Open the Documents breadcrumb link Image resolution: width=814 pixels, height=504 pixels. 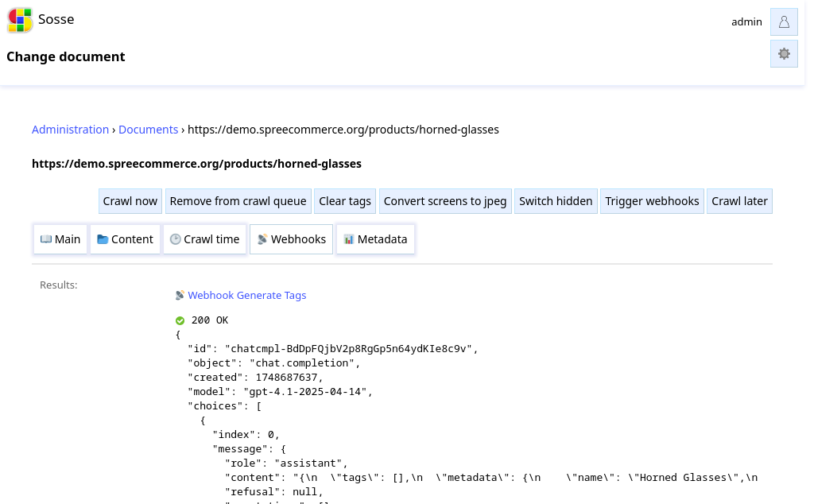(148, 130)
